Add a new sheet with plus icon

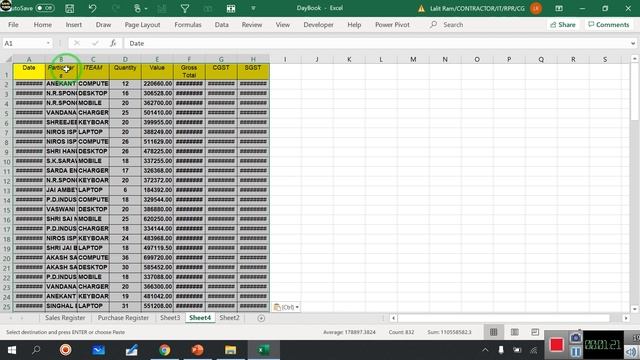coord(261,318)
